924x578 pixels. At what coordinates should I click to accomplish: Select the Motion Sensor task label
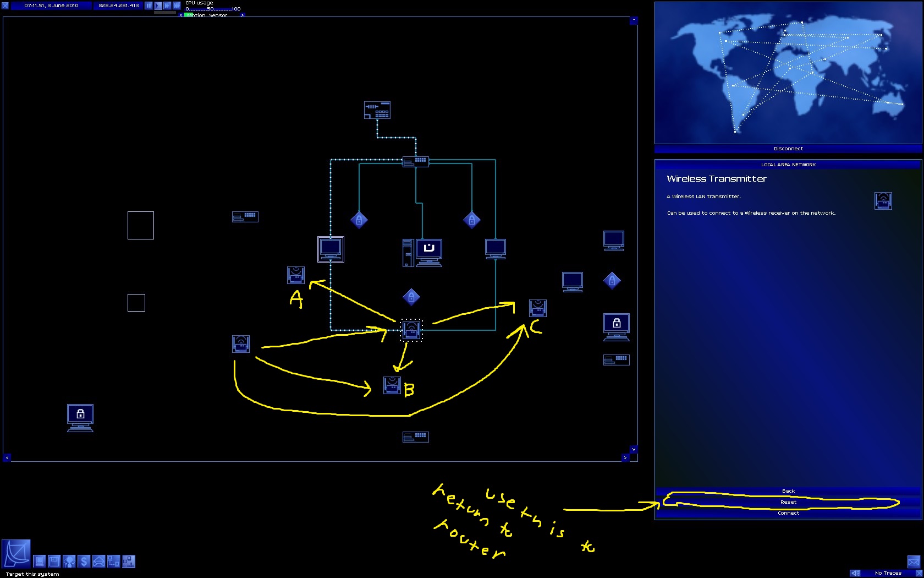(212, 15)
